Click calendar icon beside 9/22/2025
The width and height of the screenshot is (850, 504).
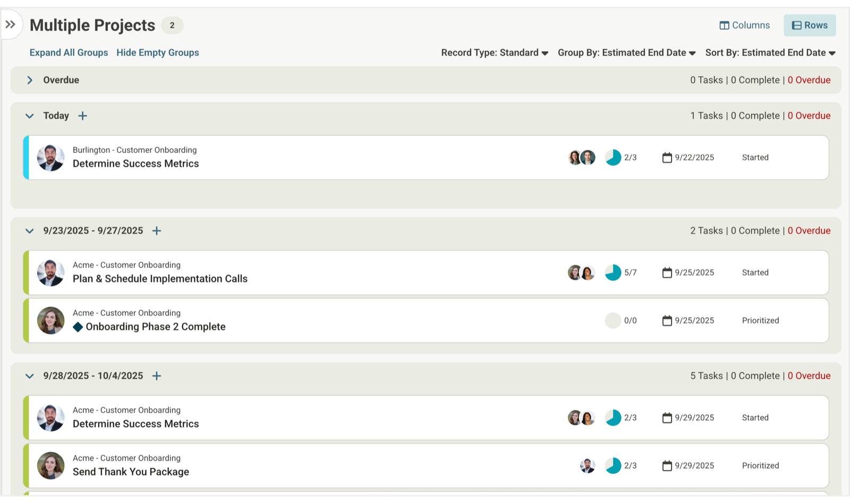pos(667,157)
